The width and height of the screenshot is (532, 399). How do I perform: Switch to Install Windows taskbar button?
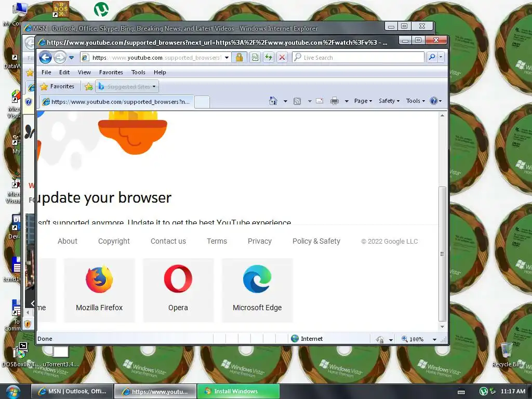[x=238, y=391]
